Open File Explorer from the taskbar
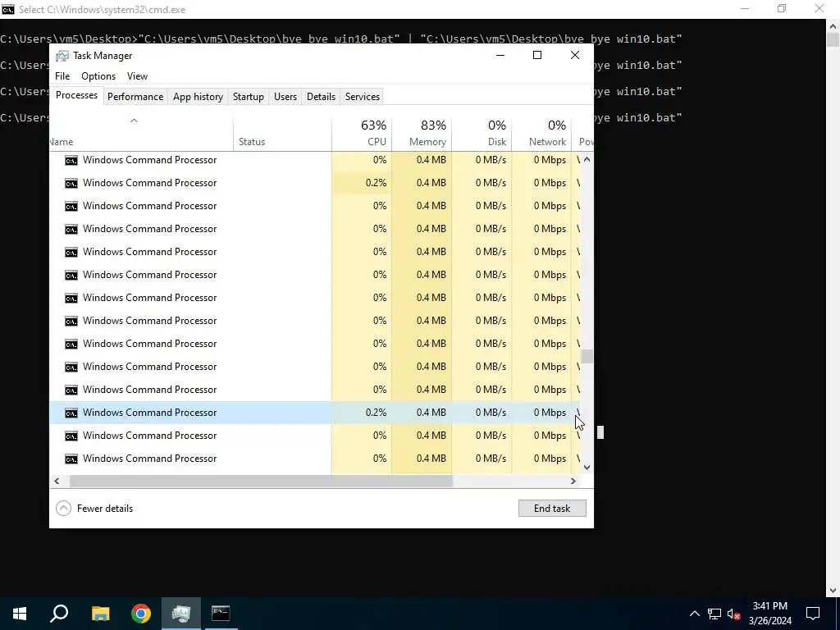 100,614
